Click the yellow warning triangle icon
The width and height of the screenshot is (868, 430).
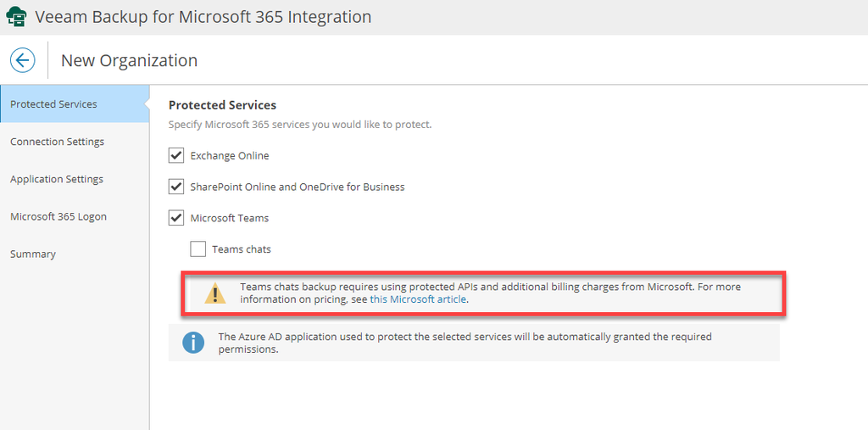[x=215, y=293]
